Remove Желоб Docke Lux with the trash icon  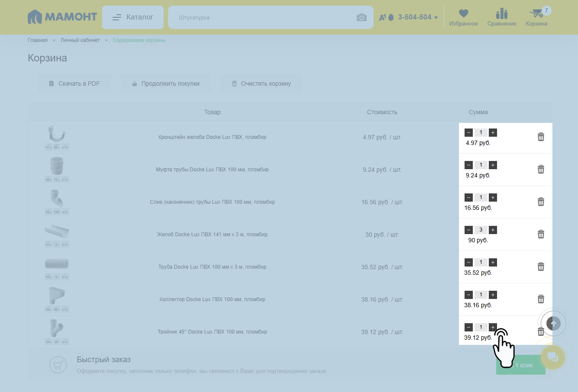(541, 235)
